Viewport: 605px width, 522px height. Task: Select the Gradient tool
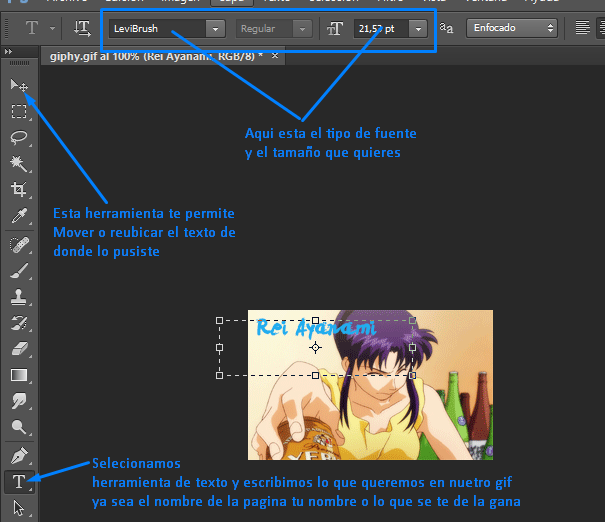[x=19, y=375]
